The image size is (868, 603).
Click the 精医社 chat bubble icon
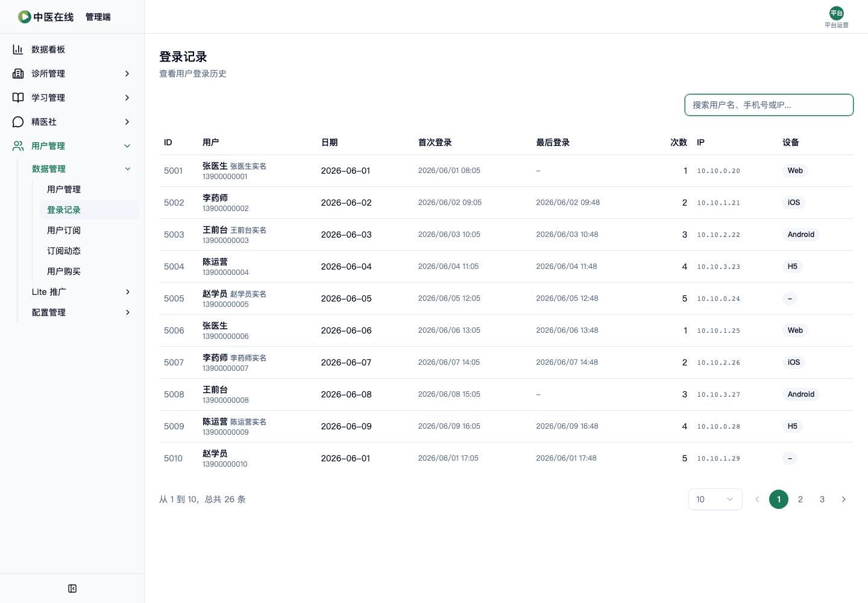point(18,122)
